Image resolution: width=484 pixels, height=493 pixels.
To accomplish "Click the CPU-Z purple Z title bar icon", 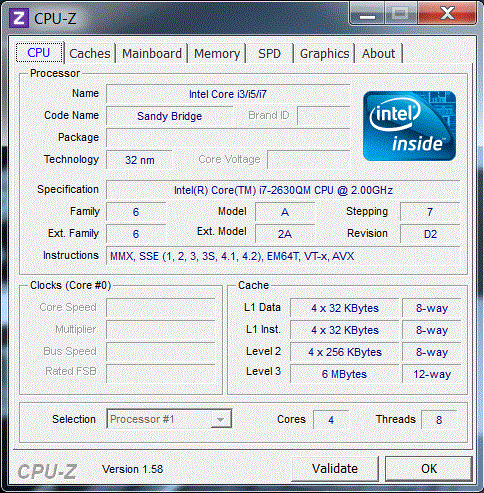I will click(x=19, y=18).
